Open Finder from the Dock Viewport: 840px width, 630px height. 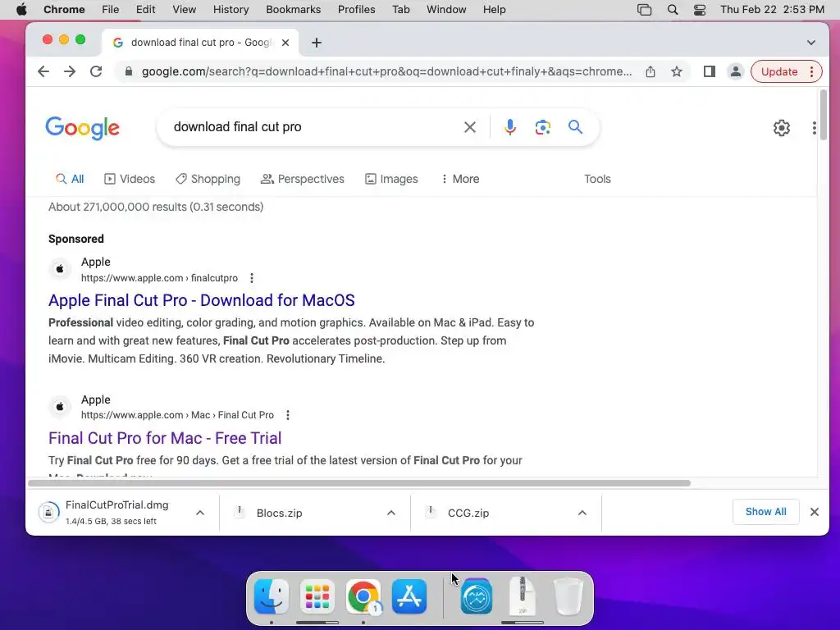point(272,596)
